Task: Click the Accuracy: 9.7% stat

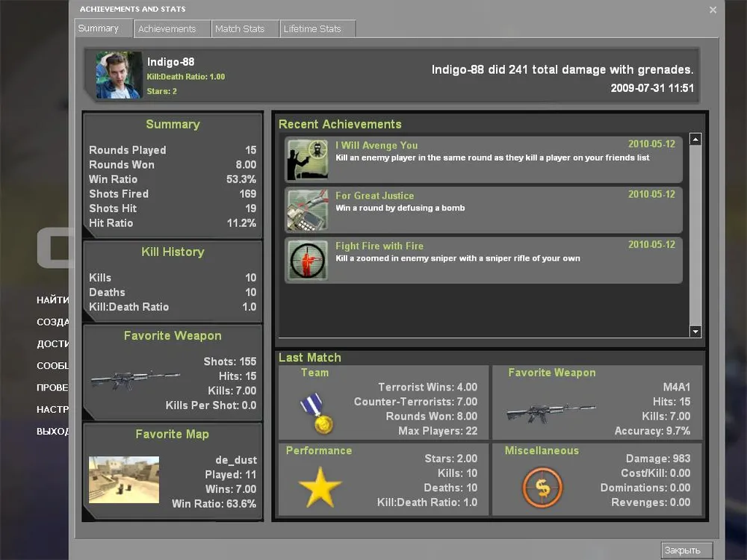Action: 652,431
